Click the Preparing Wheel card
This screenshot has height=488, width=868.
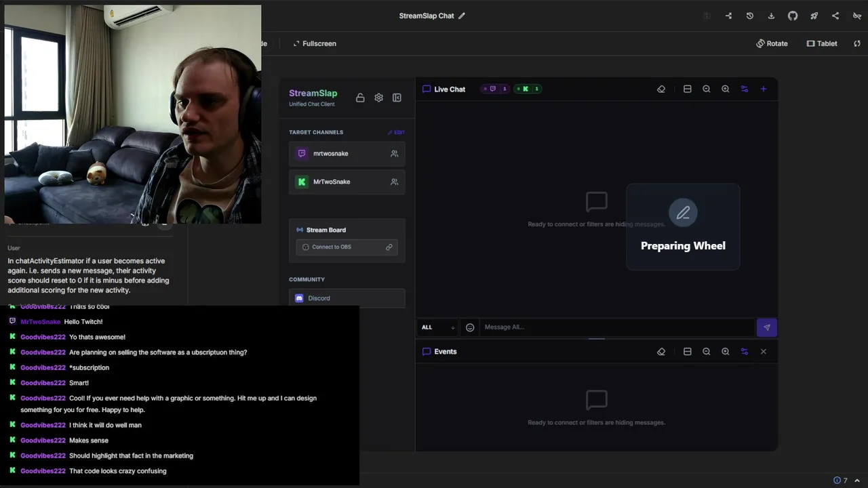(x=683, y=226)
